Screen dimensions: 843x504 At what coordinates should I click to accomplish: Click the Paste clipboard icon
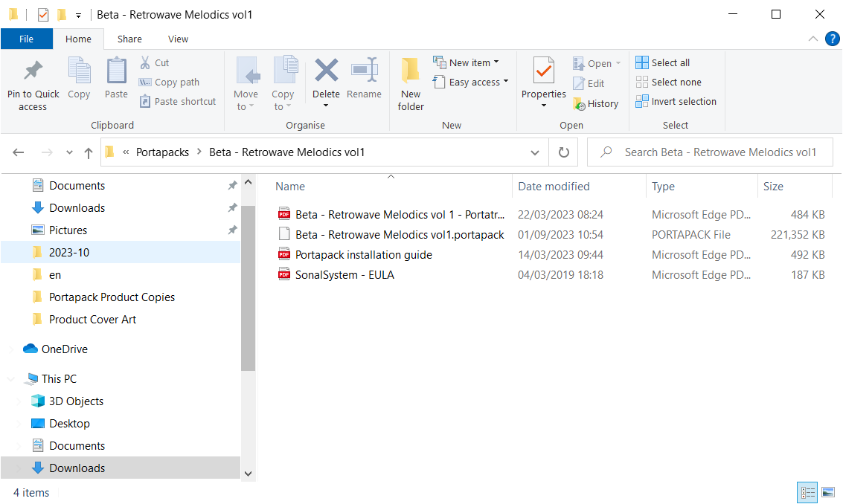coord(116,73)
